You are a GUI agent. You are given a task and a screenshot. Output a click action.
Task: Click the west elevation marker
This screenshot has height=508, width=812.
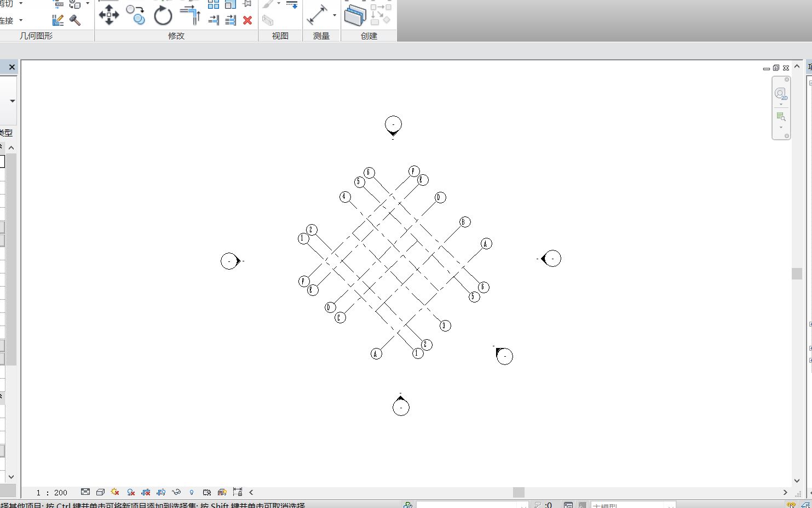tap(231, 261)
